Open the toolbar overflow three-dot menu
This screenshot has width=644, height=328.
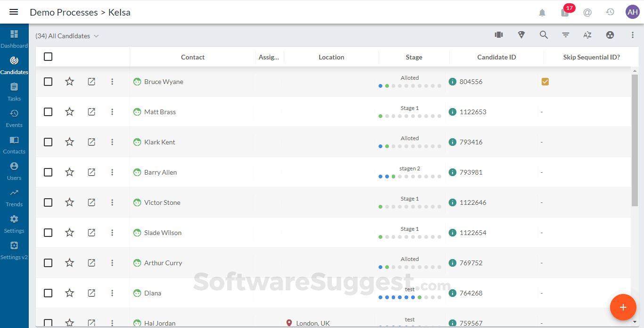coord(633,35)
